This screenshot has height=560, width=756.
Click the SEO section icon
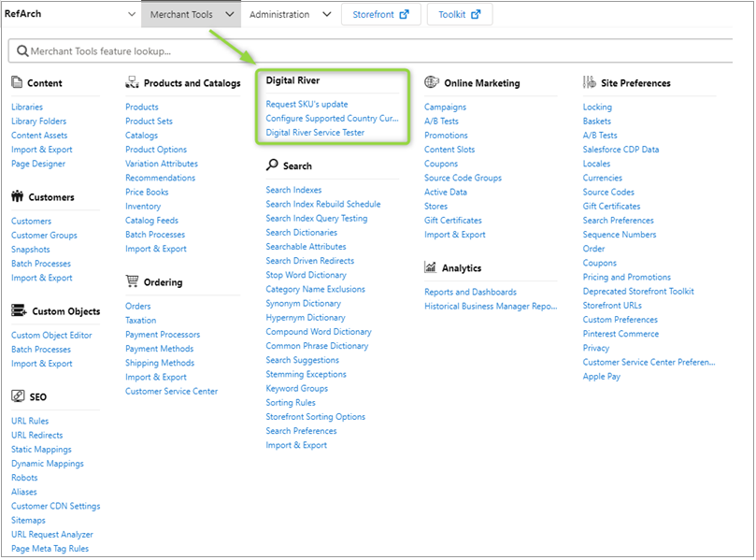tap(17, 396)
